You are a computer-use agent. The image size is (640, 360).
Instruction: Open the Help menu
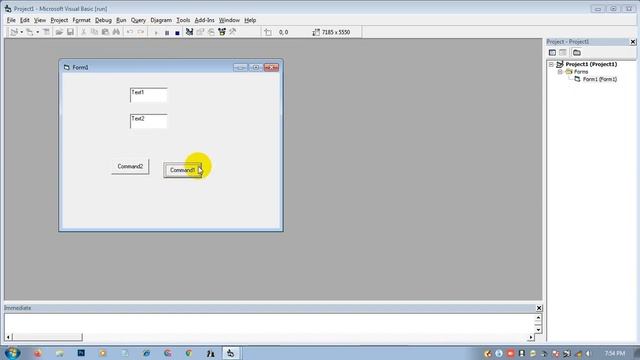(250, 20)
